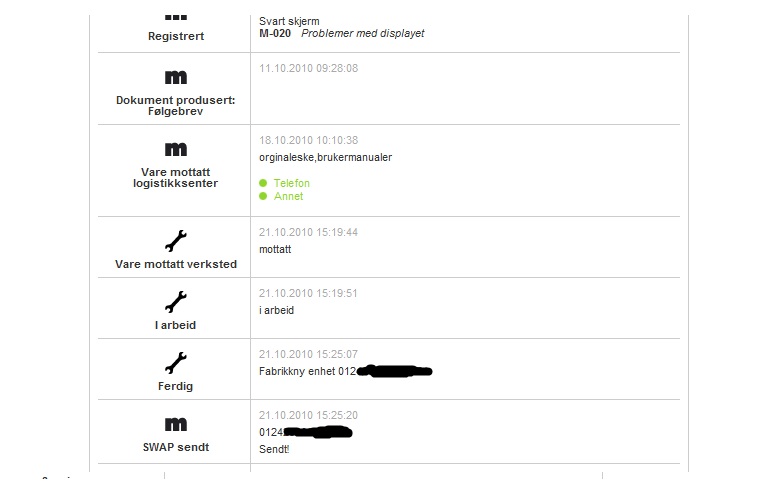Click the 'orginaleske,brukermanualer' note
The width and height of the screenshot is (768, 494).
(326, 158)
